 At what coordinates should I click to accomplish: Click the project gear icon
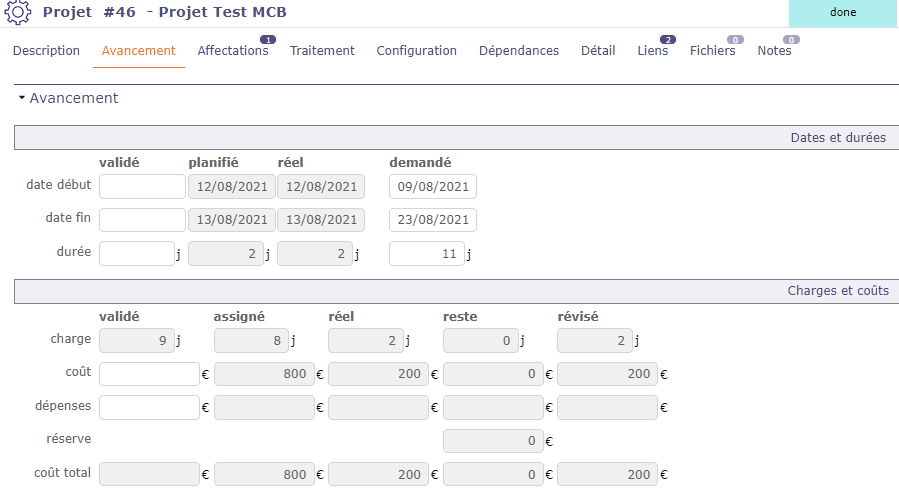coord(18,13)
